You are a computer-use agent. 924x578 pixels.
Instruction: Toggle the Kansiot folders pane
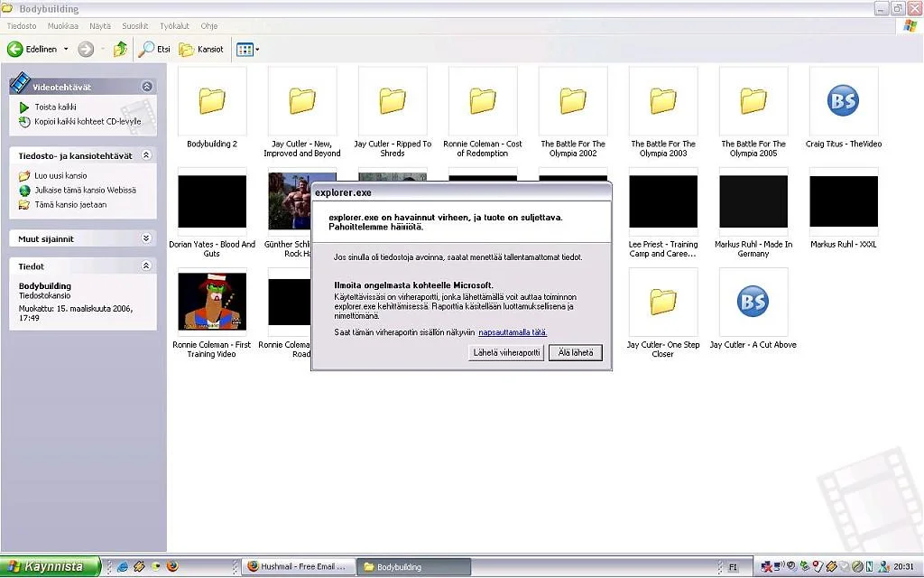point(201,50)
